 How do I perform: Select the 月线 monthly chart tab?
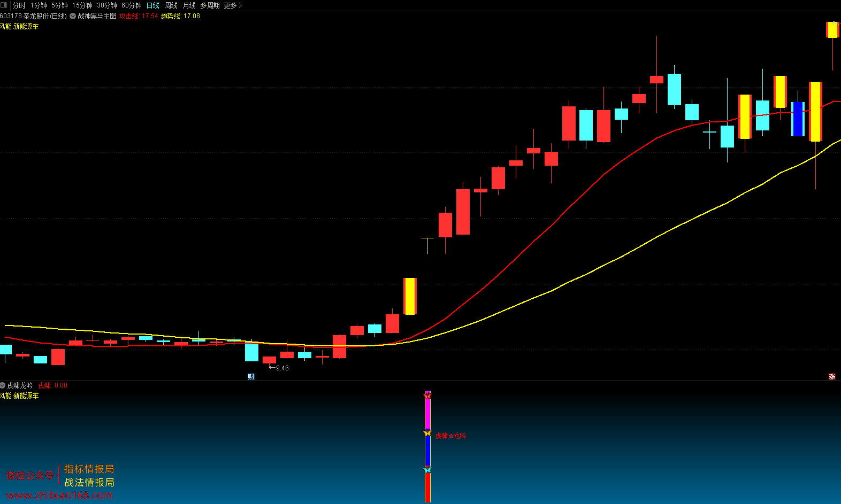(x=189, y=5)
